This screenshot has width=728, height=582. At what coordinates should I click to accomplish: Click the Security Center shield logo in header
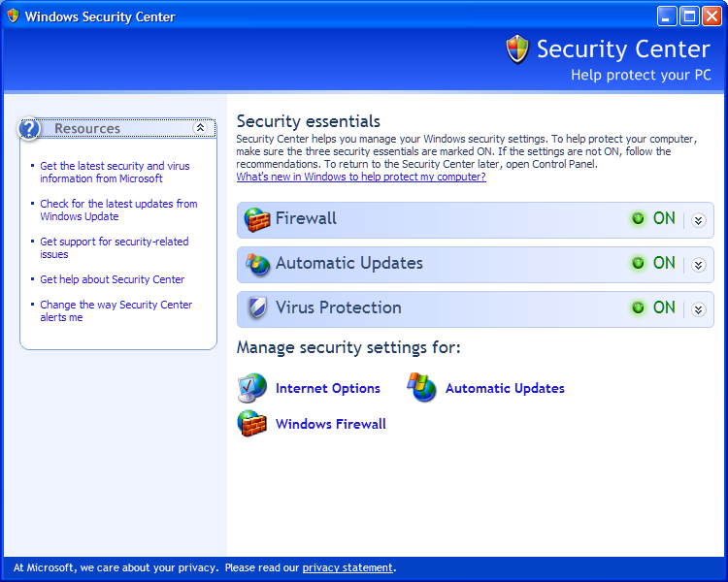(x=517, y=49)
